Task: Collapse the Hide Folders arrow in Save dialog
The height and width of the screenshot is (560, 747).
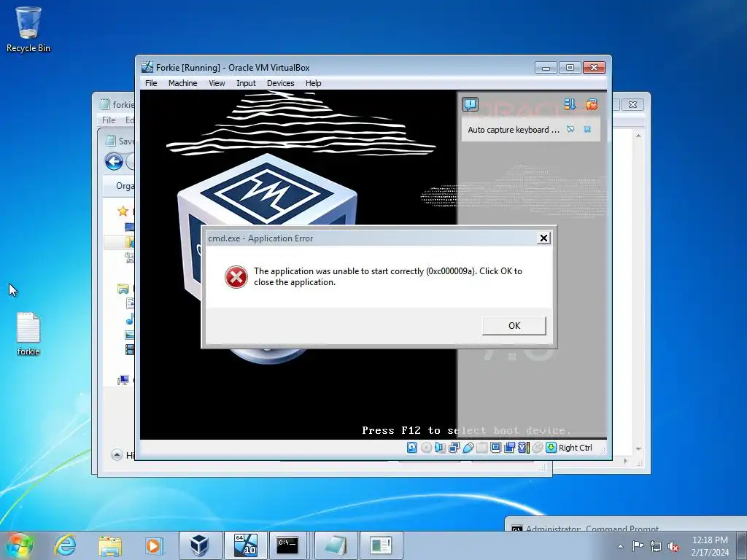Action: [117, 455]
